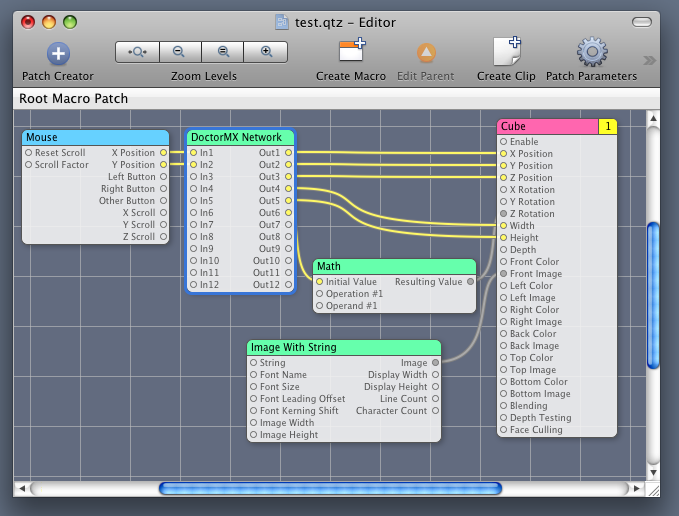Click Reset Scroll input port
Image resolution: width=679 pixels, height=516 pixels.
coord(29,153)
